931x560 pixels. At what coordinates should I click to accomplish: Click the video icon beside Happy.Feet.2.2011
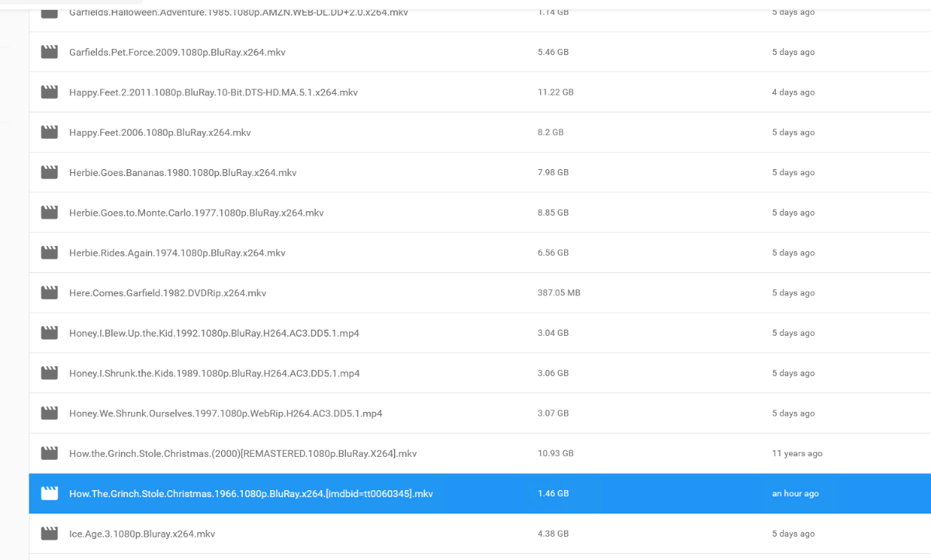tap(50, 92)
